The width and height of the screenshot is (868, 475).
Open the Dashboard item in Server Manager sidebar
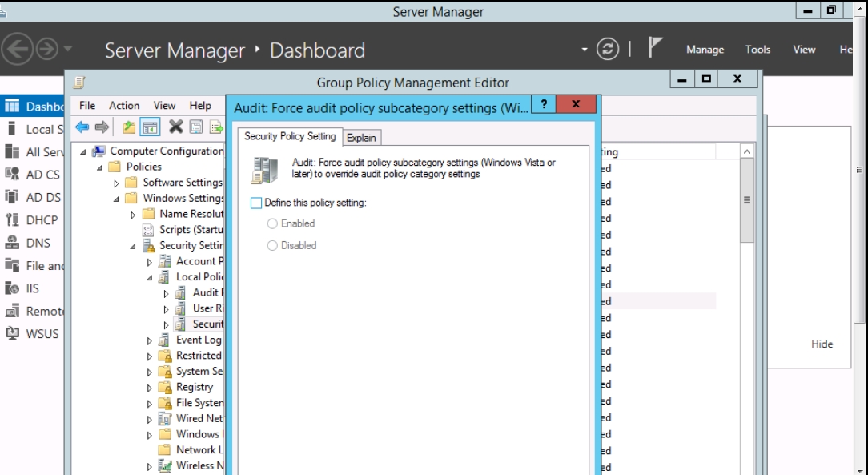[x=32, y=107]
